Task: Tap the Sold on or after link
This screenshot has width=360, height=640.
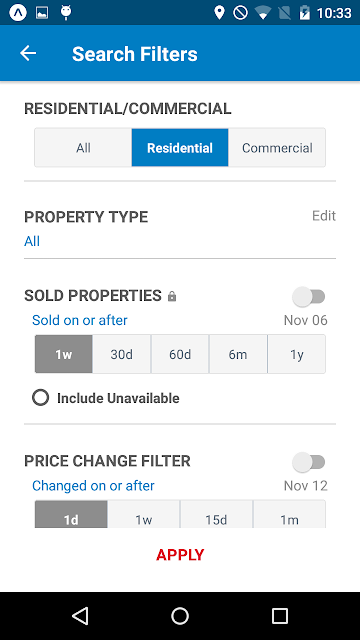Action: pyautogui.click(x=80, y=320)
